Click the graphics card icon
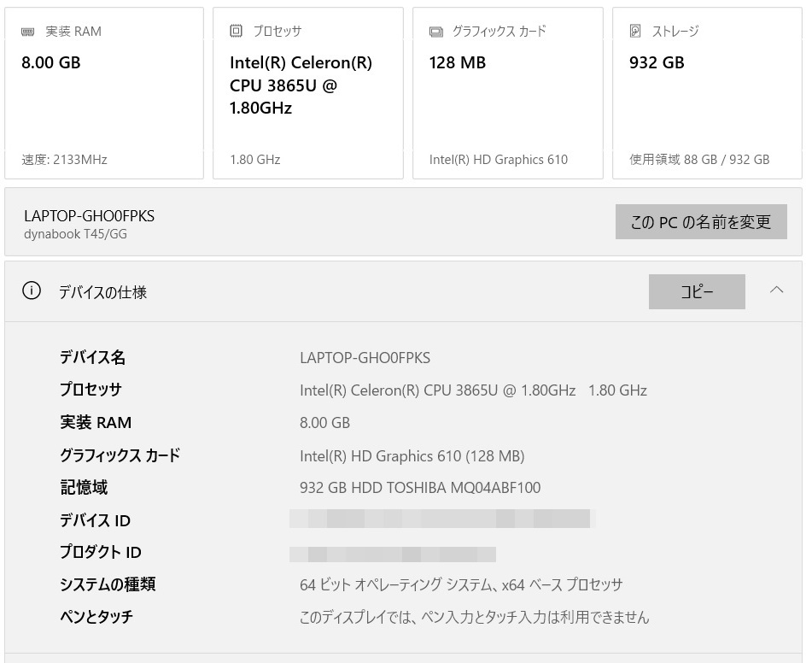This screenshot has width=812, height=663. (x=436, y=32)
